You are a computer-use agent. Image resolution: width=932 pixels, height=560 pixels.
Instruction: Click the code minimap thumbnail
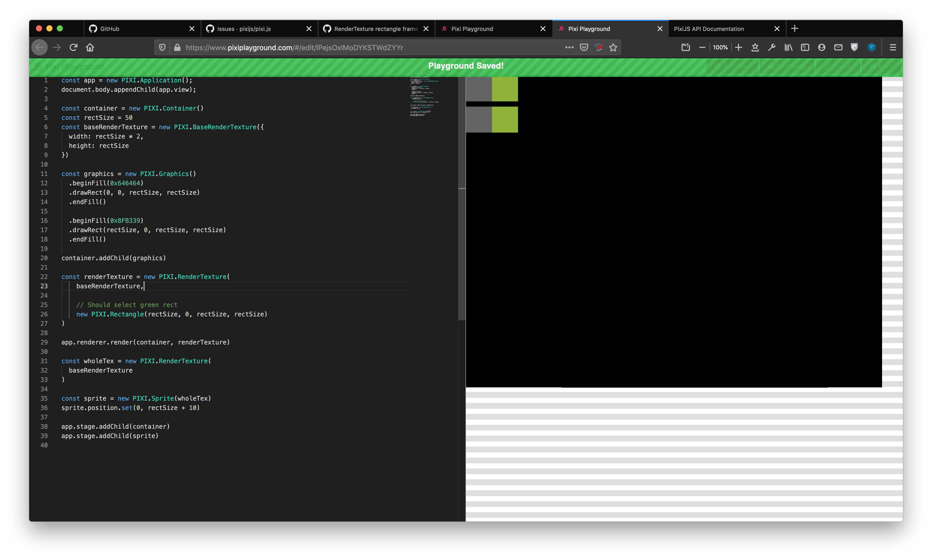pos(424,96)
